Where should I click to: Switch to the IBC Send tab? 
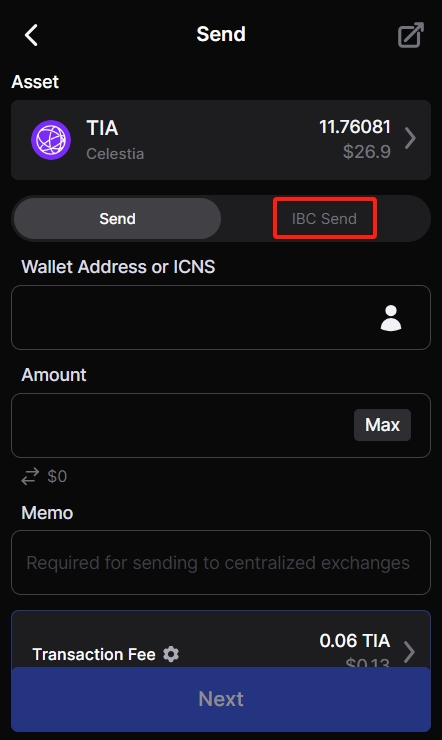pyautogui.click(x=325, y=219)
